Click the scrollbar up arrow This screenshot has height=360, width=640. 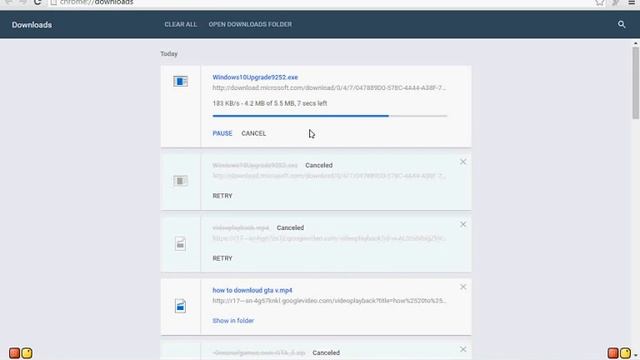click(x=636, y=43)
